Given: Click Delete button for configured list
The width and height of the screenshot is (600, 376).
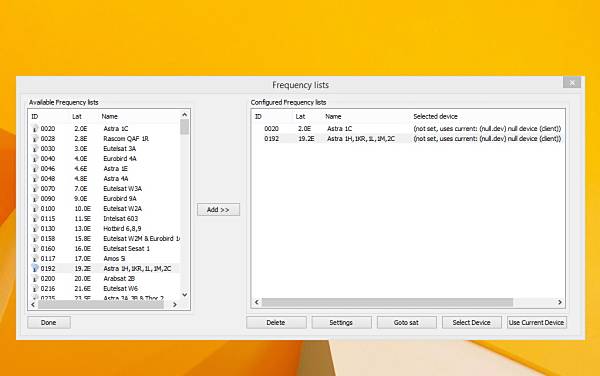Looking at the screenshot, I should click(x=276, y=322).
